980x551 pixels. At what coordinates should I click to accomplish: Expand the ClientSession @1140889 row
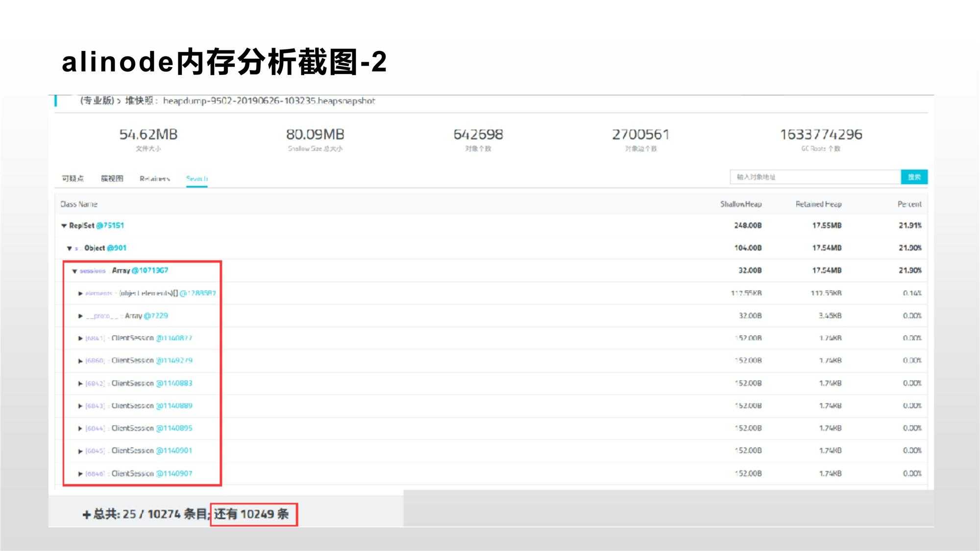(80, 406)
